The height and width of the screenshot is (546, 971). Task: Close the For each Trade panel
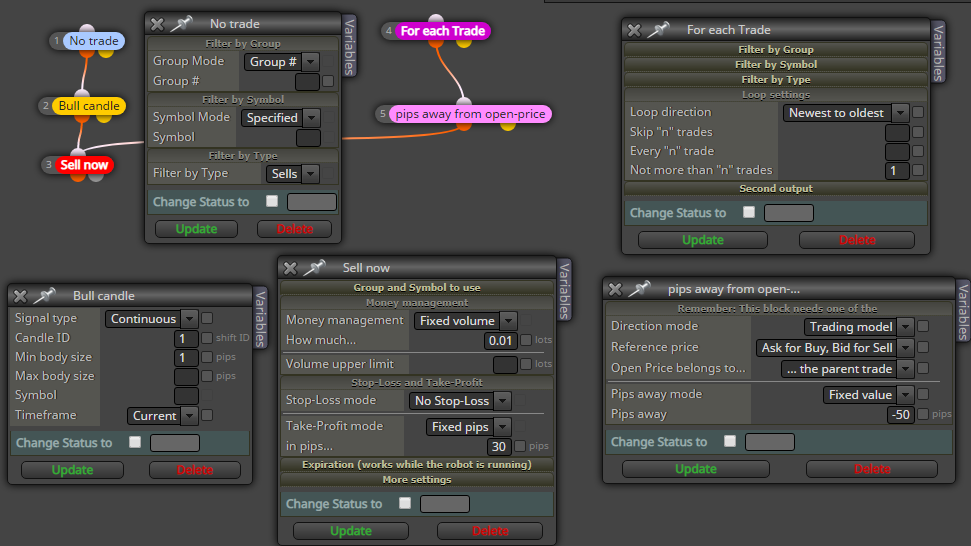click(x=634, y=30)
